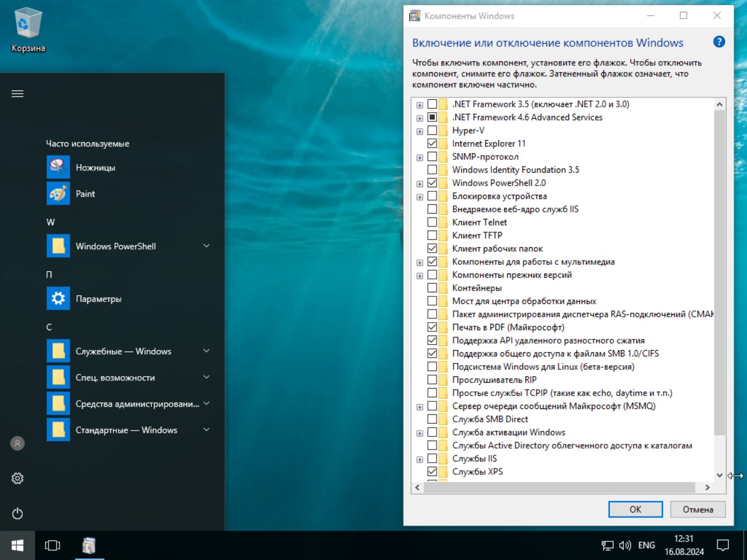Expand .NET Framework 3.5 tree node
The height and width of the screenshot is (560, 747).
coord(420,105)
